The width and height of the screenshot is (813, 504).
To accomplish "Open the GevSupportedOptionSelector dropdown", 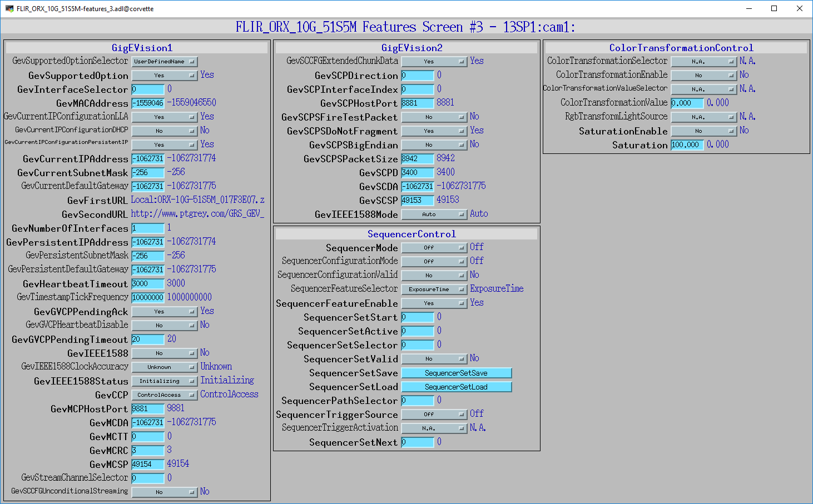I will 165,62.
